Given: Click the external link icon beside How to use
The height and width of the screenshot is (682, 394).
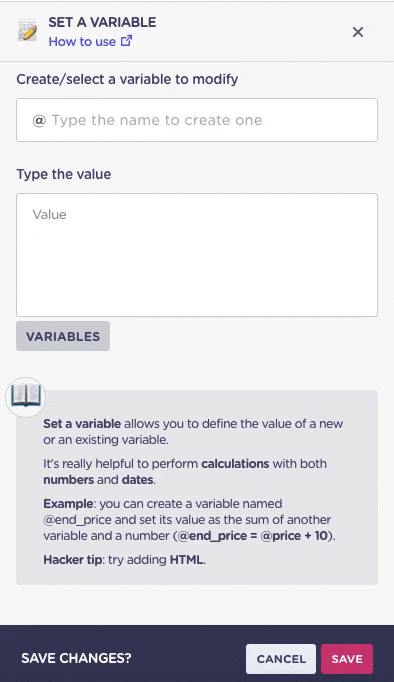Looking at the screenshot, I should click(x=126, y=41).
